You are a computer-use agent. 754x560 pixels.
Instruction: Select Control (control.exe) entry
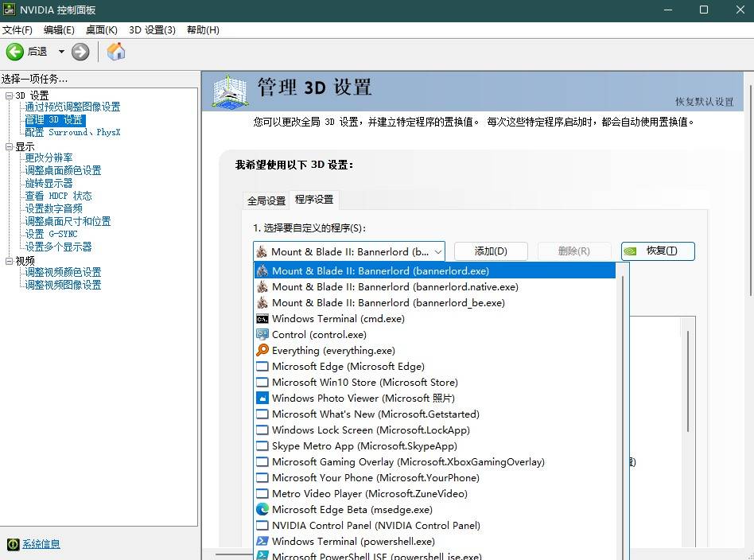[435, 334]
